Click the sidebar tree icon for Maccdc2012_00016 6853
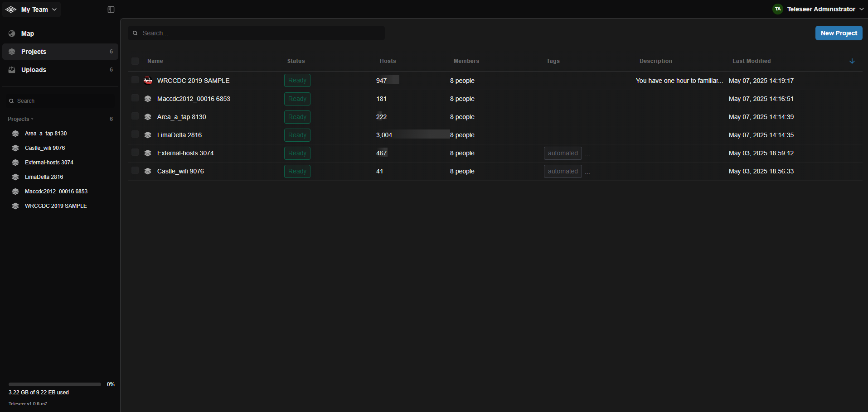 click(x=15, y=192)
